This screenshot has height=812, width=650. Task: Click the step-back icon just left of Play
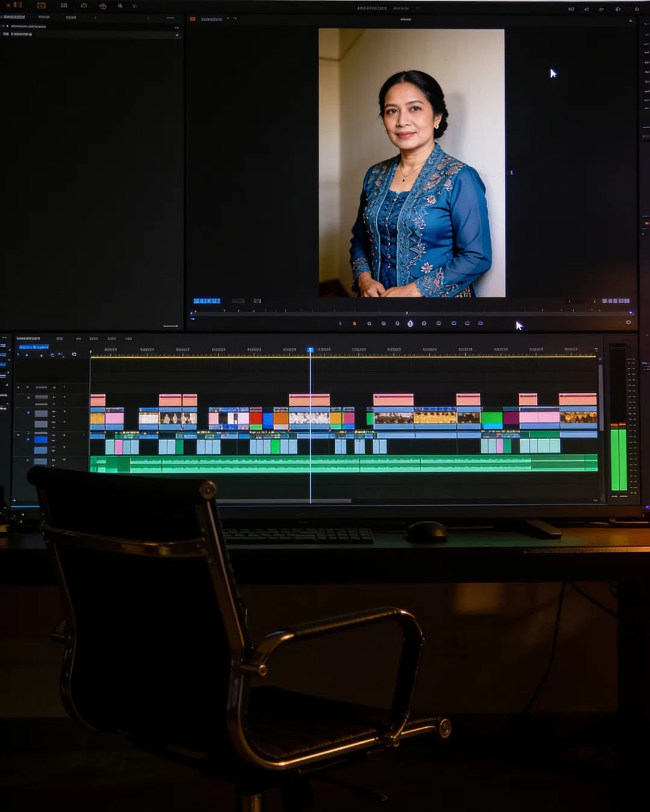click(x=397, y=324)
